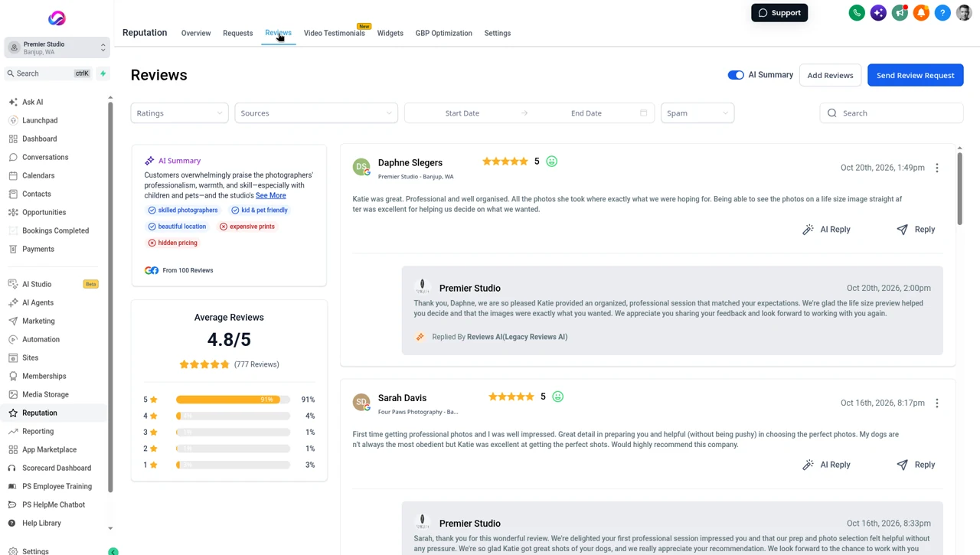Open the Ratings filter dropdown
This screenshot has height=555, width=980.
click(x=179, y=113)
